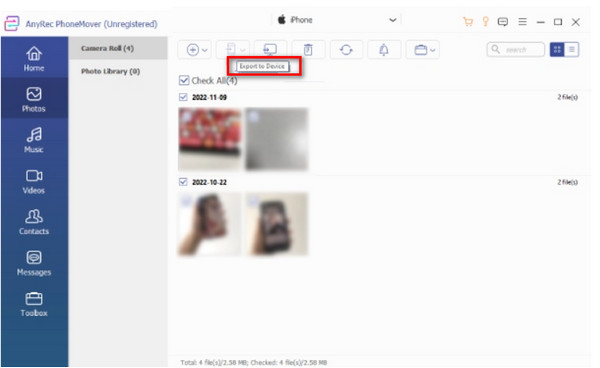Screen dimensions: 600x368
Task: Delete selected photos with trash icon
Action: (308, 50)
